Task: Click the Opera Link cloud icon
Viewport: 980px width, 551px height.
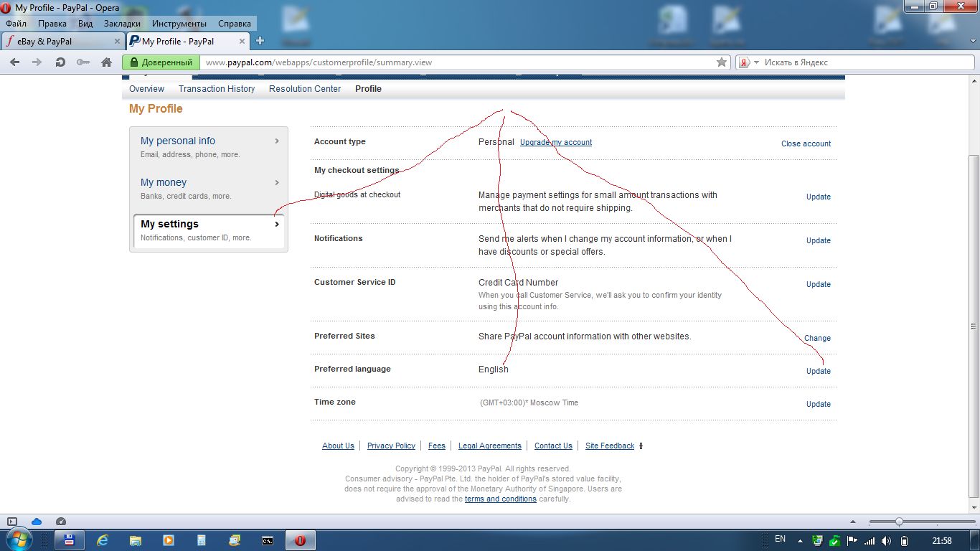Action: point(37,522)
